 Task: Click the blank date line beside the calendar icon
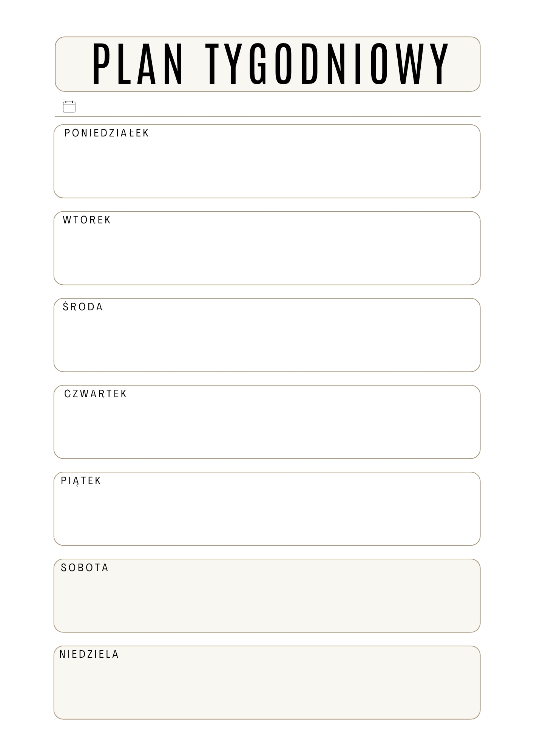click(x=276, y=107)
